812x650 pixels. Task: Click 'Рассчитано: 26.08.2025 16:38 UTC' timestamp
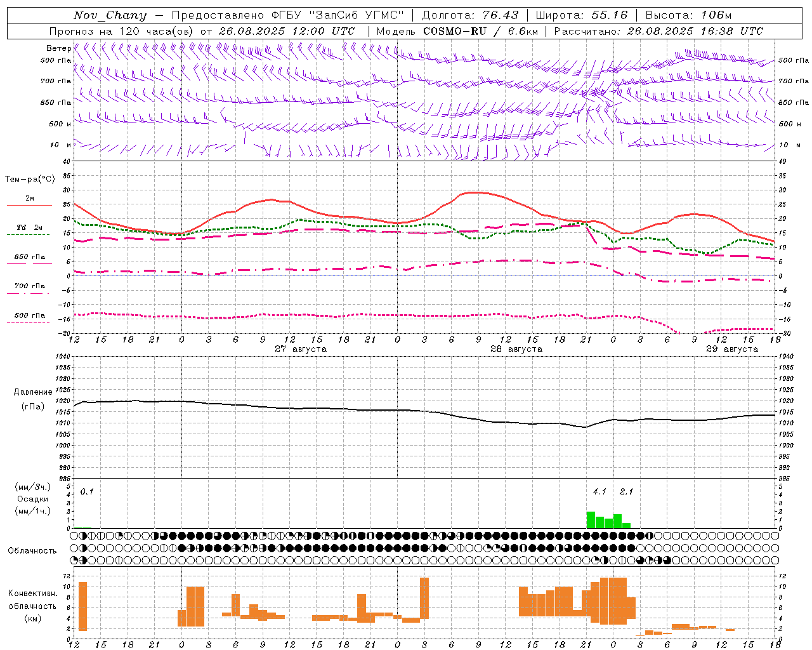click(658, 31)
